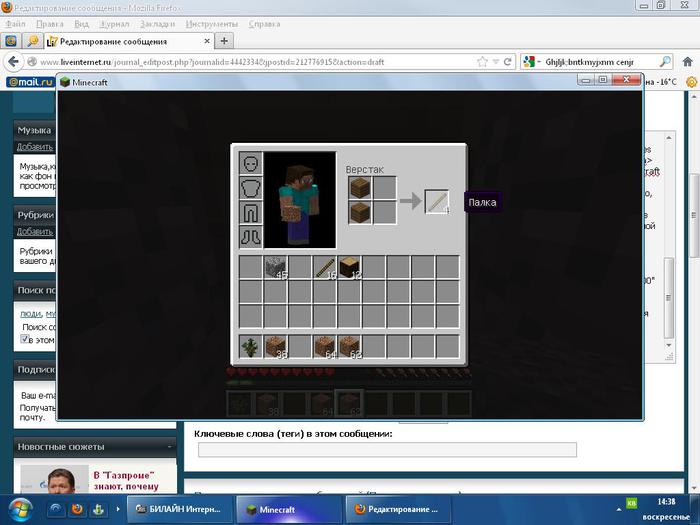The image size is (700, 525).
Task: Click the first pinned tab icon
Action: [11, 41]
